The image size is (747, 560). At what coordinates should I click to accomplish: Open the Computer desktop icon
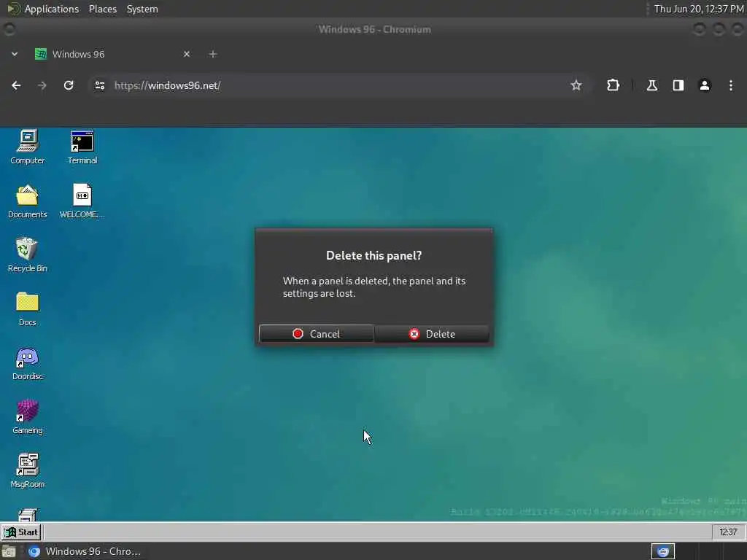click(28, 147)
